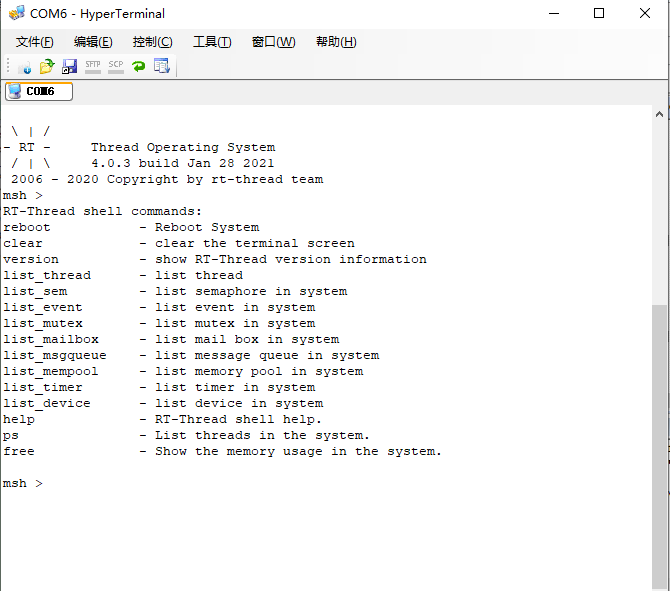Click the 'list_msgqueue' command text
Screen dimensions: 670x591
click(55, 356)
